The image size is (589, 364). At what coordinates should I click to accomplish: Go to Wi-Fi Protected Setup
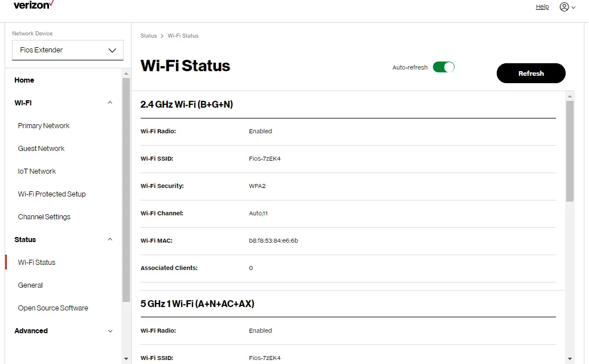pyautogui.click(x=51, y=194)
